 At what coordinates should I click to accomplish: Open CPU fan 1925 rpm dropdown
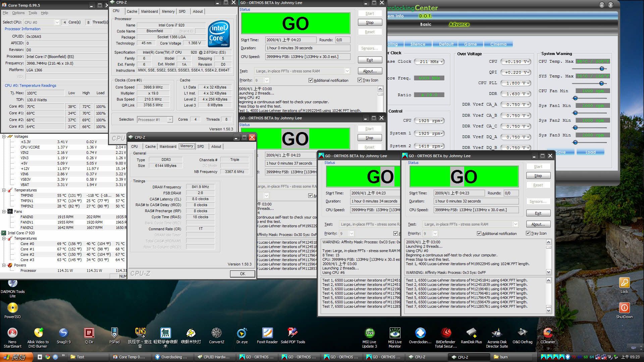pyautogui.click(x=429, y=121)
